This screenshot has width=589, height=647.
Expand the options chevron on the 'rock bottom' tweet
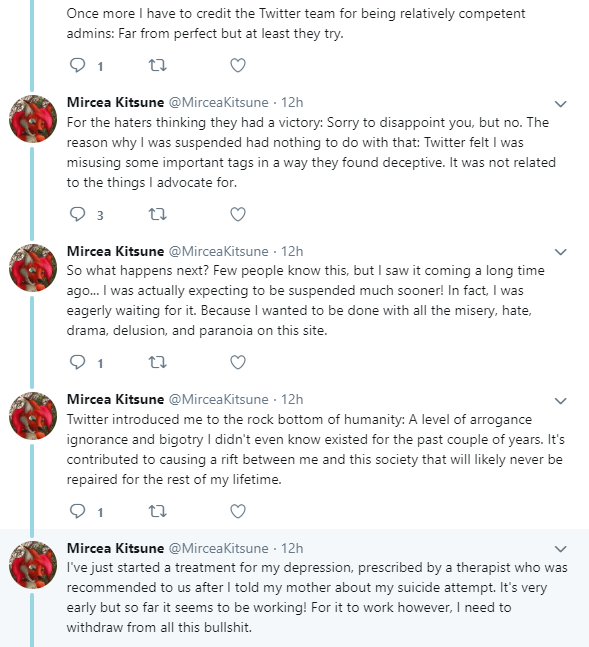click(561, 401)
